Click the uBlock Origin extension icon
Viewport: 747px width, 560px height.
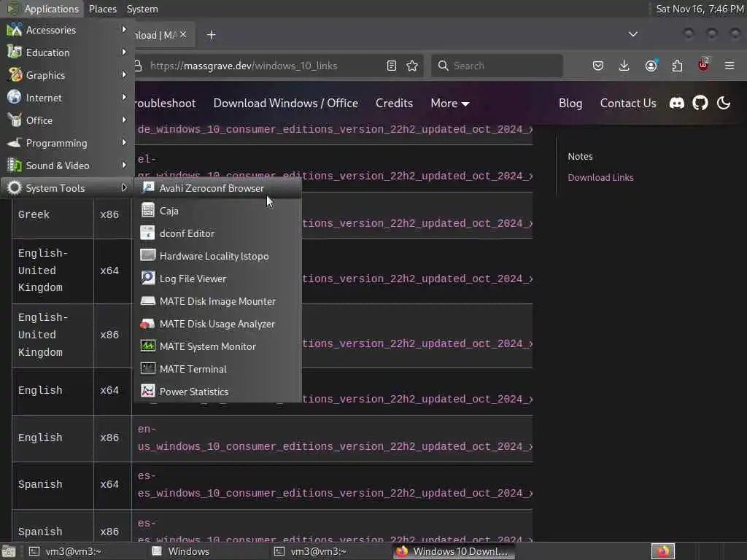point(703,65)
